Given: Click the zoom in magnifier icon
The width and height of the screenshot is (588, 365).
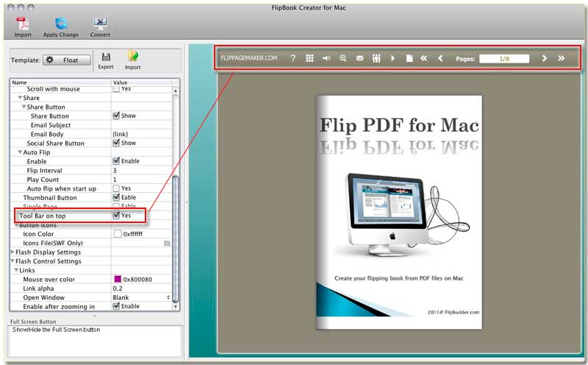Looking at the screenshot, I should pos(343,58).
